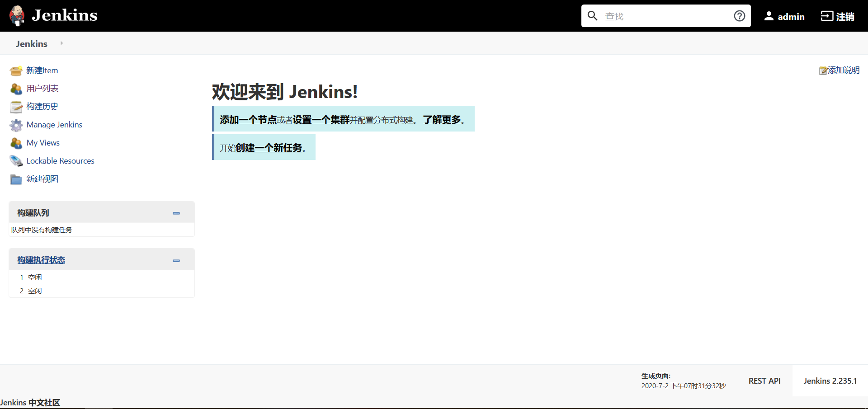868x409 pixels.
Task: Click the 欢迎来到 Jenkins! heading
Action: point(285,92)
